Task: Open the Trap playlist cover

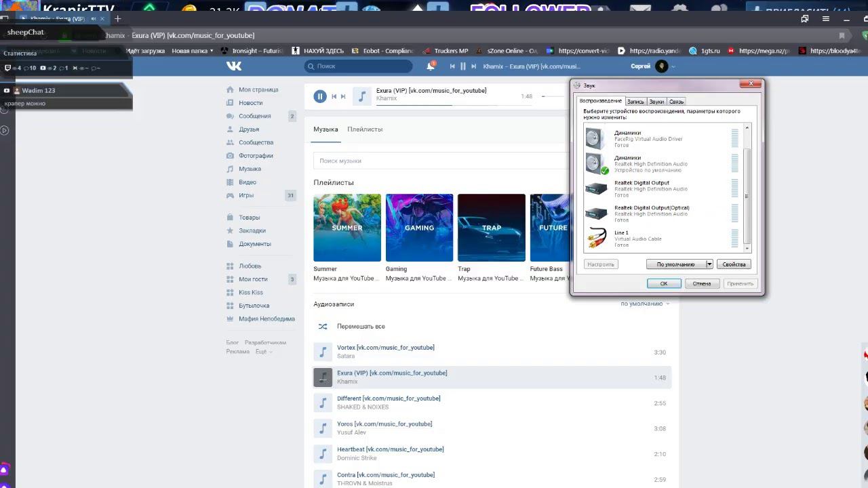Action: pos(492,228)
